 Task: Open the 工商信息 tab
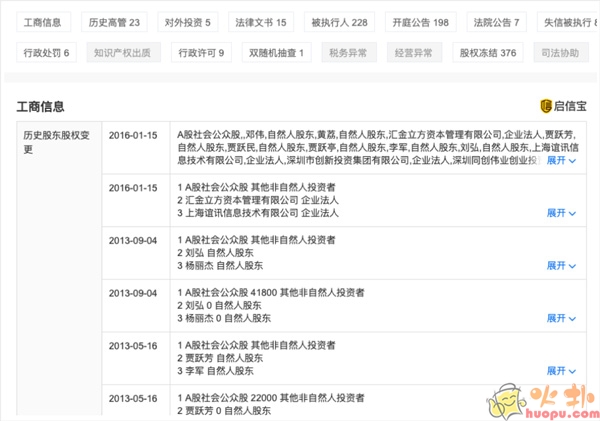[42, 21]
